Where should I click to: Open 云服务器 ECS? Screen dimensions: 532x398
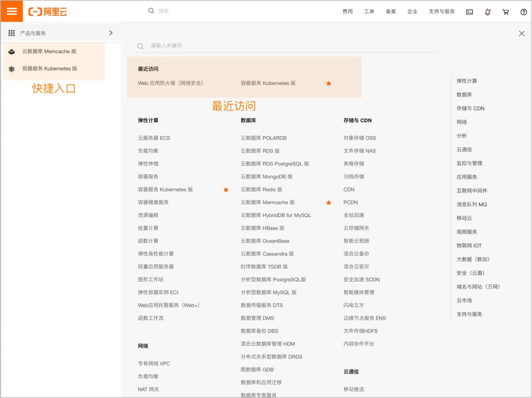(x=154, y=138)
